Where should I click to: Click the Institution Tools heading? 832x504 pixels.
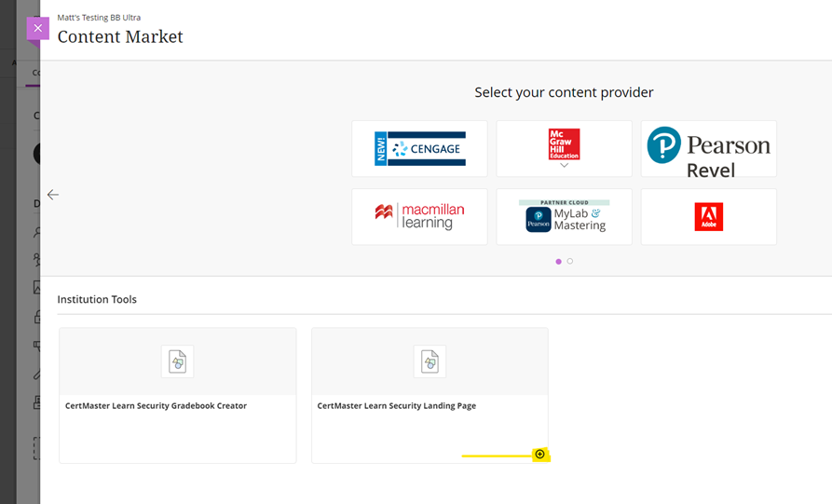tap(97, 299)
